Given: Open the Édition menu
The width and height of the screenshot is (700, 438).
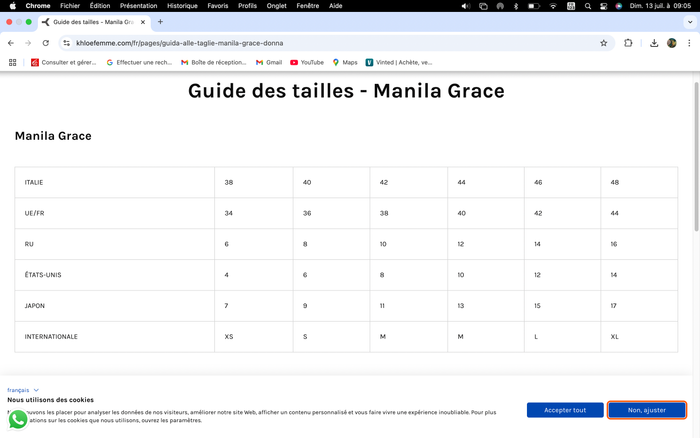Looking at the screenshot, I should pyautogui.click(x=100, y=6).
